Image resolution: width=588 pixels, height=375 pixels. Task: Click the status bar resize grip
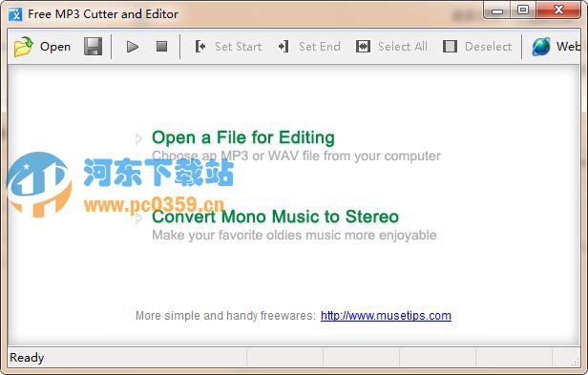click(x=575, y=363)
